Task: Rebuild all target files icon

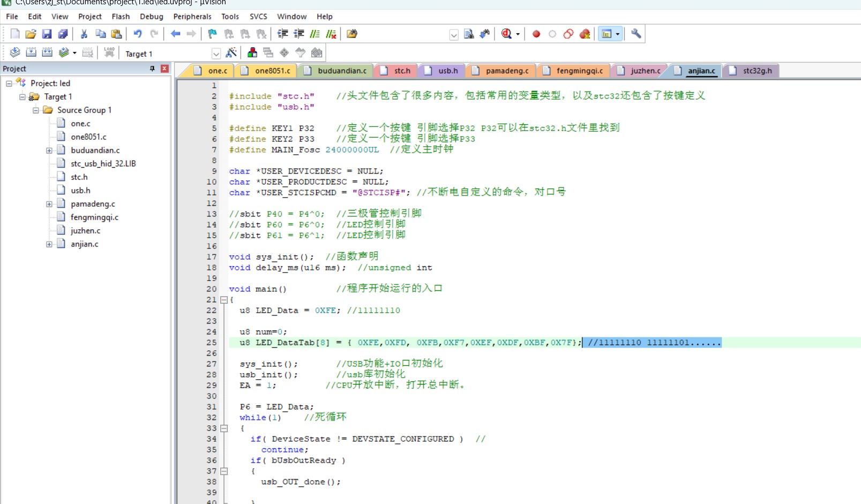Action: [x=47, y=52]
